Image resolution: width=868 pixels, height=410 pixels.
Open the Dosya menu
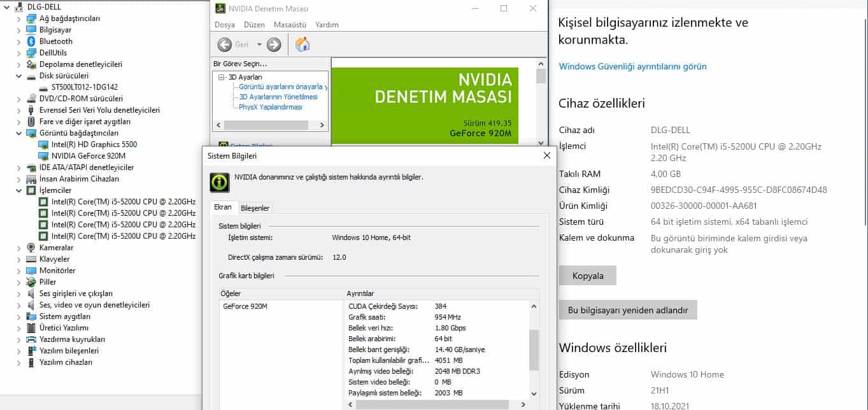tap(225, 25)
